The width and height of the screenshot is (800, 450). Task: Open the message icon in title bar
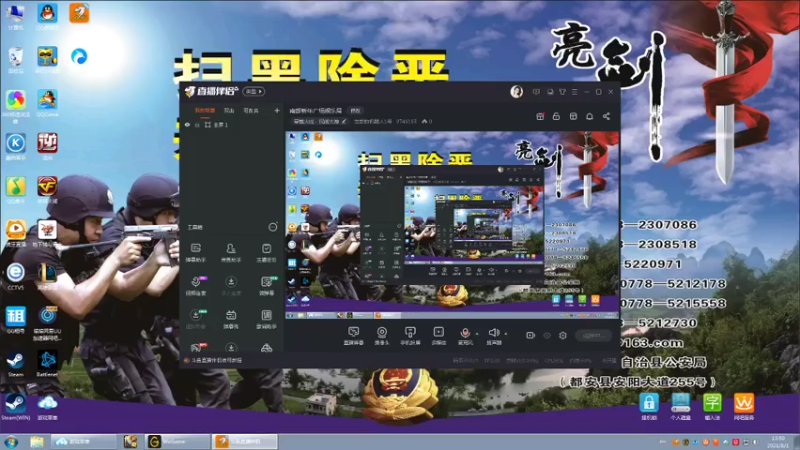(x=536, y=92)
